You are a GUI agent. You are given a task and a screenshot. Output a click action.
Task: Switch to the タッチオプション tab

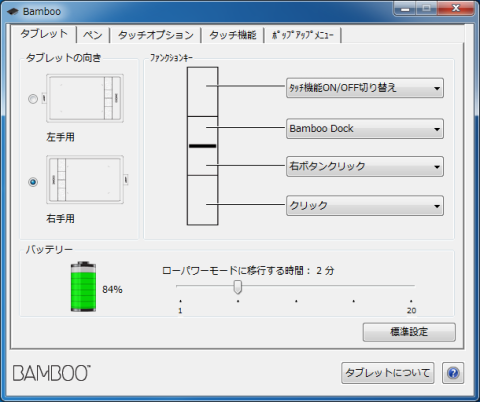156,35
